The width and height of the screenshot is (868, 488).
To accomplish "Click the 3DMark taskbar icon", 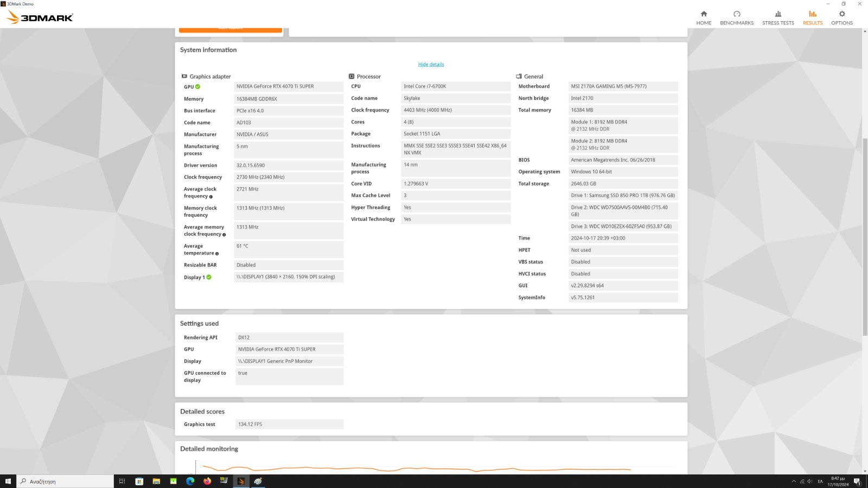I will pos(241,481).
